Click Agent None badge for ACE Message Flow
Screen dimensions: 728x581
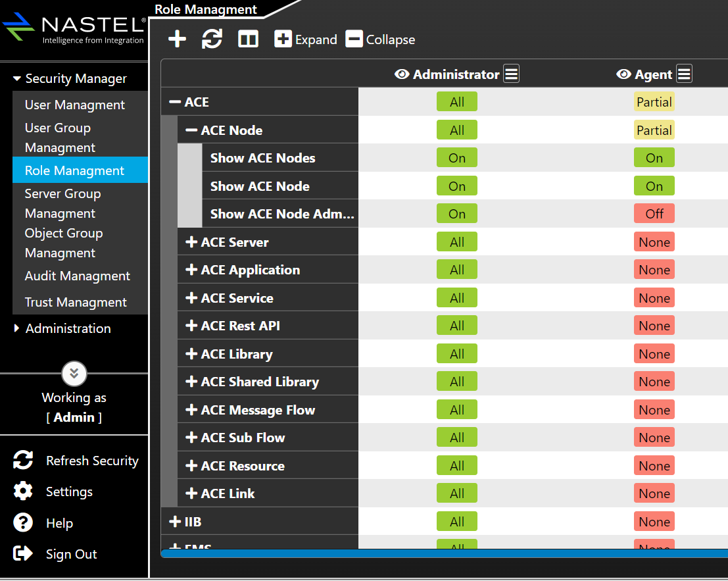coord(654,410)
